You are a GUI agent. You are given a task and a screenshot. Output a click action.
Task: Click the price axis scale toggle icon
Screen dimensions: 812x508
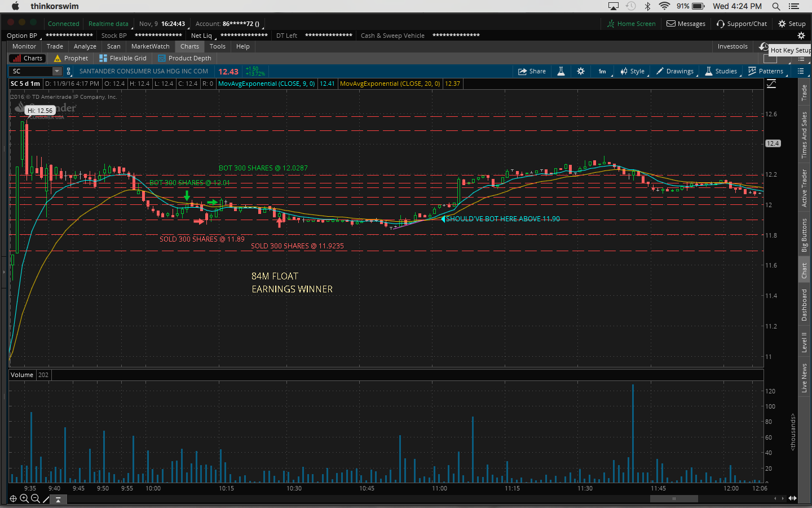771,84
